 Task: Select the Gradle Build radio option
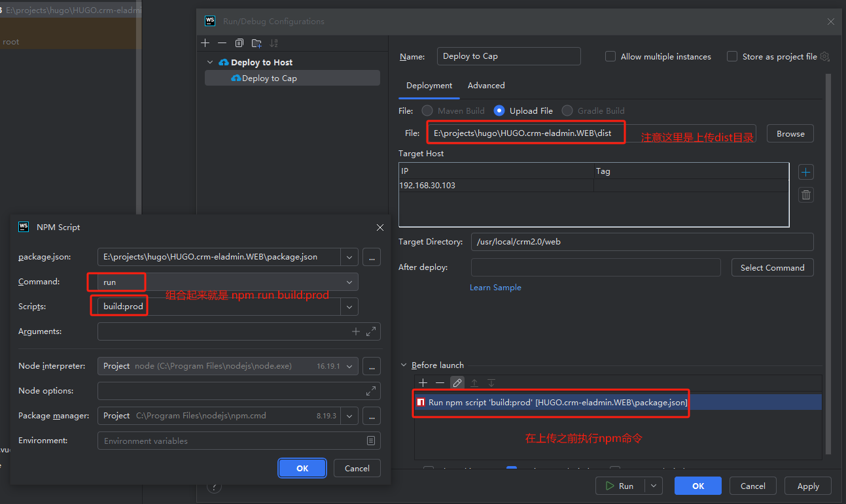567,110
